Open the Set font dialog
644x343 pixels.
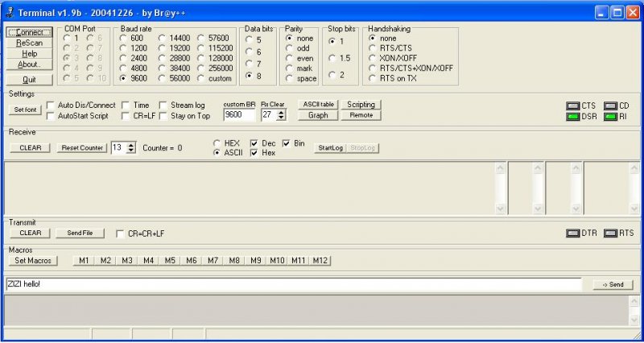point(25,110)
